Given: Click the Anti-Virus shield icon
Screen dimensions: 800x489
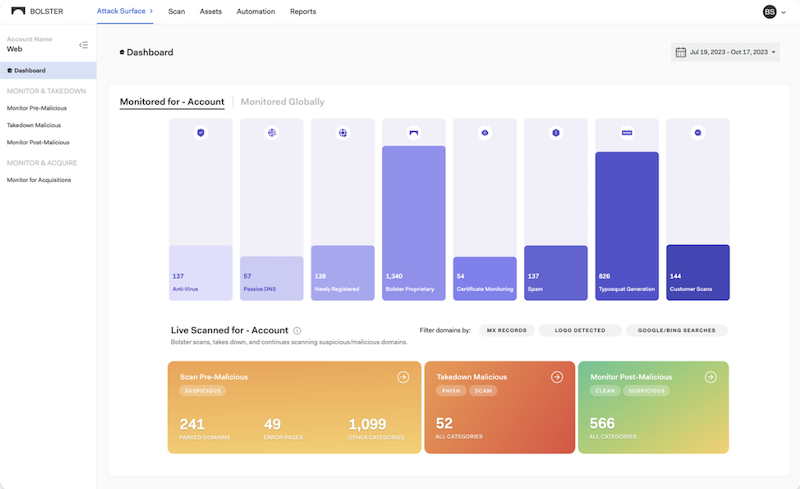Looking at the screenshot, I should [x=201, y=133].
